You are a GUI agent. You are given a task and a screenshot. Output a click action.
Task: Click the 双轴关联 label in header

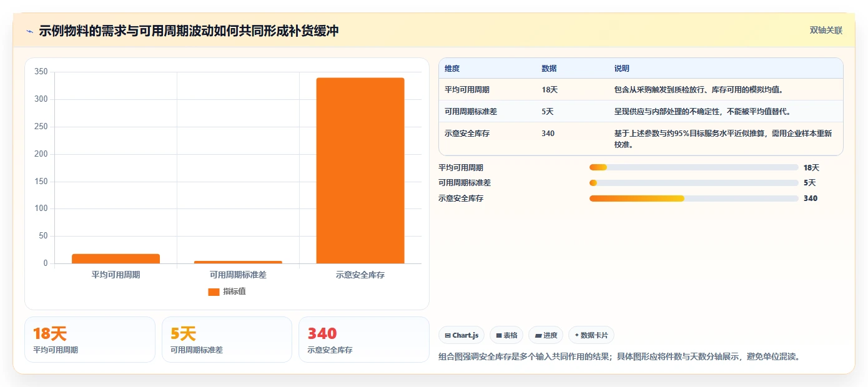pyautogui.click(x=826, y=31)
